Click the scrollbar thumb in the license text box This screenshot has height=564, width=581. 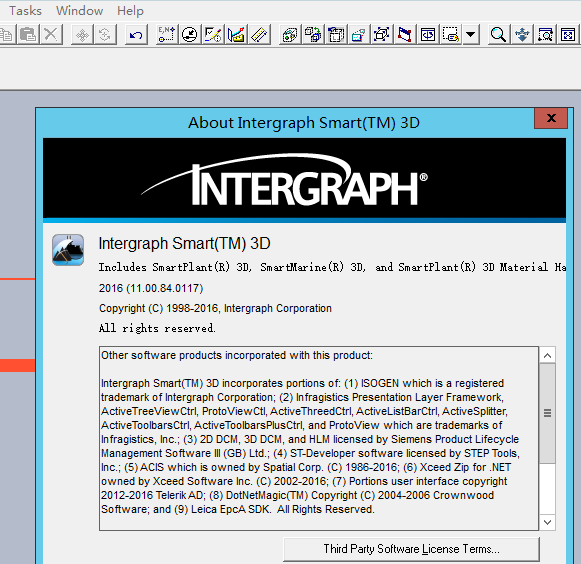547,413
